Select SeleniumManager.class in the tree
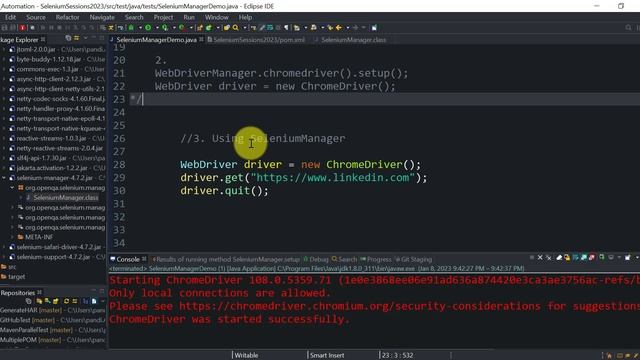The image size is (640, 360). point(65,198)
